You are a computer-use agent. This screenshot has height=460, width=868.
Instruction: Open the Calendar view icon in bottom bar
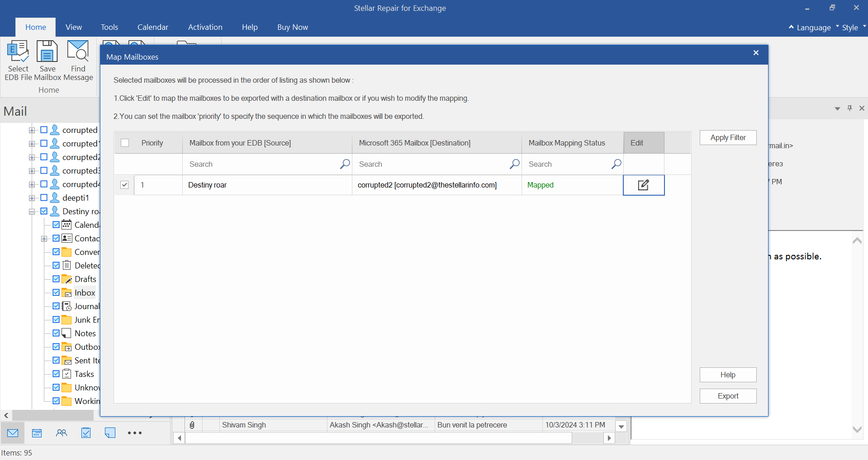click(x=37, y=433)
